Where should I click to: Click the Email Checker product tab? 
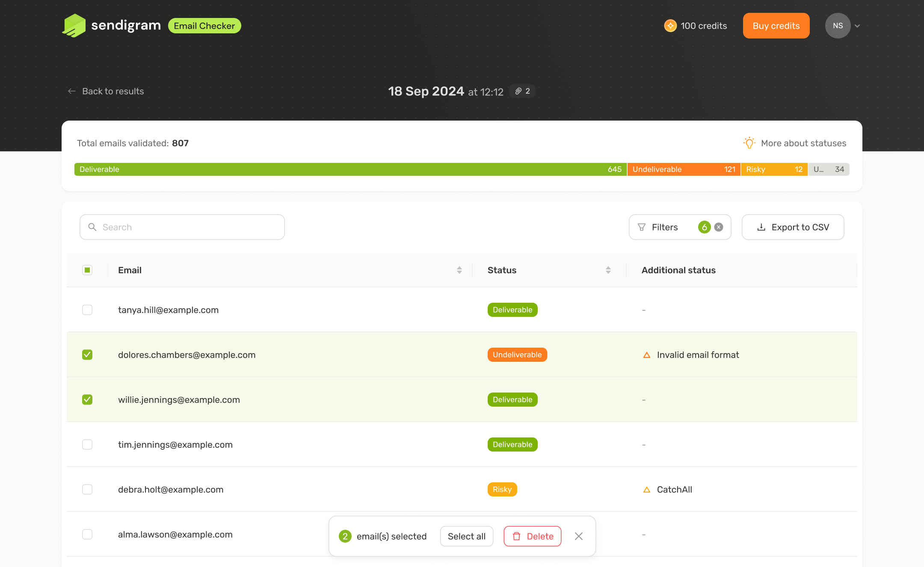[x=204, y=26]
